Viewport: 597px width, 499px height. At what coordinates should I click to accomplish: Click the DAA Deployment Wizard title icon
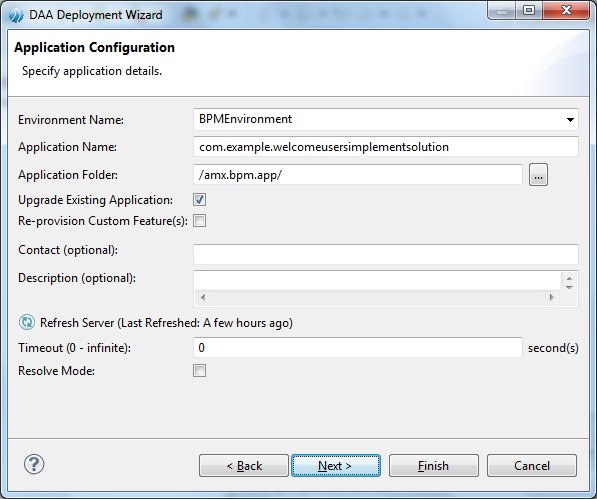[x=16, y=15]
